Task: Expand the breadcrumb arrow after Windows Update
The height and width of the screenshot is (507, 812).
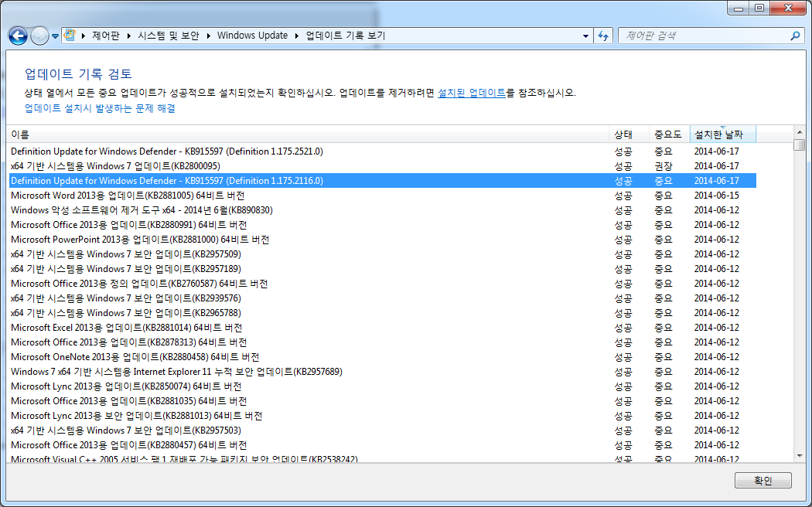Action: 297,36
